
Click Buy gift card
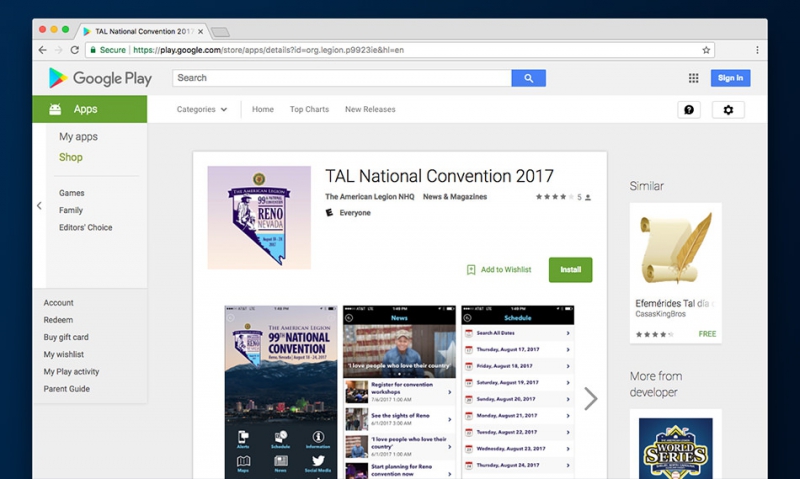66,337
